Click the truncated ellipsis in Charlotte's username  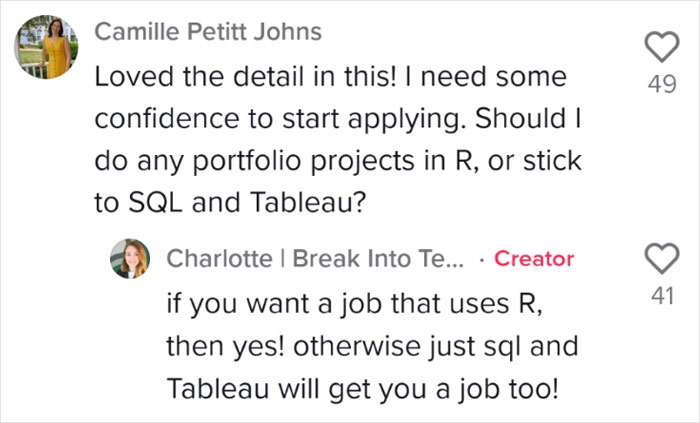pos(454,263)
